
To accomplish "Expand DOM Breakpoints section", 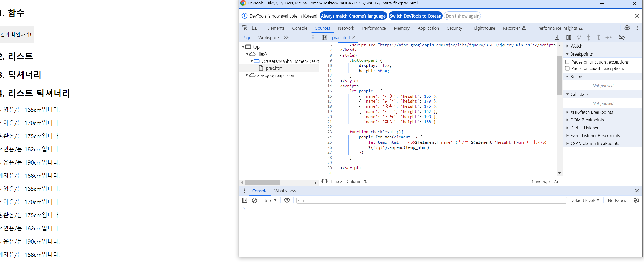I will [x=567, y=120].
